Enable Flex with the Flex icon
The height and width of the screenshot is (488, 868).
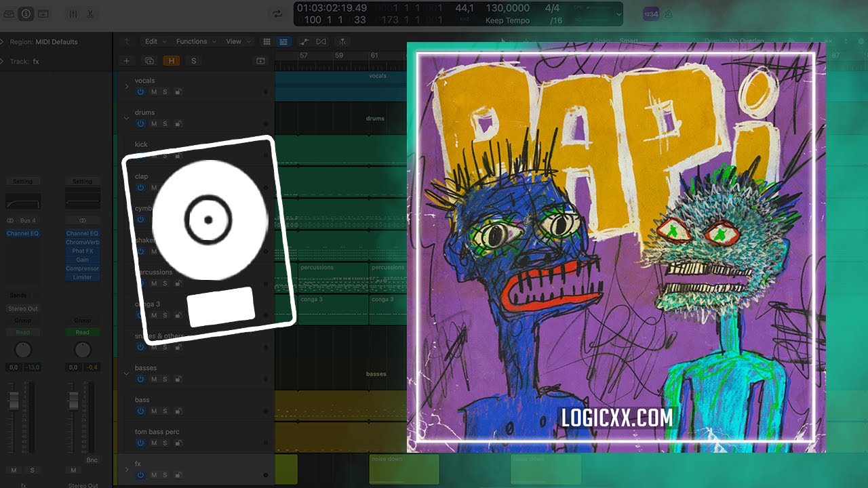321,41
